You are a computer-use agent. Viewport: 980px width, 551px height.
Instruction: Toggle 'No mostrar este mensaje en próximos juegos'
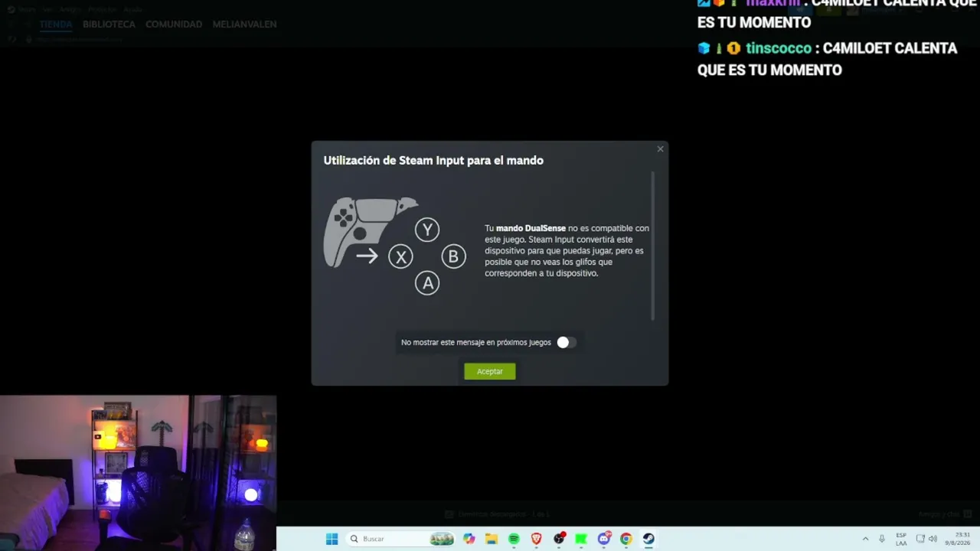click(x=566, y=342)
